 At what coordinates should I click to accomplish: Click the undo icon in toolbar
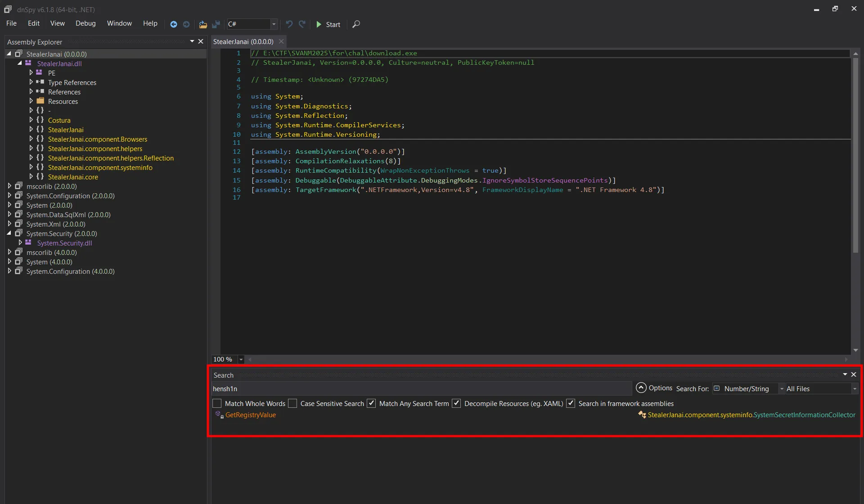coord(289,24)
